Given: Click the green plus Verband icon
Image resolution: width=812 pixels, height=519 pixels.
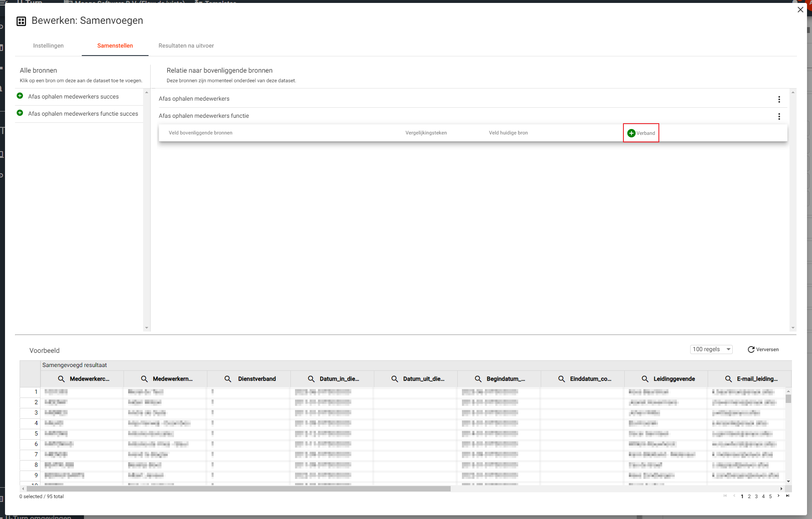Looking at the screenshot, I should 631,133.
